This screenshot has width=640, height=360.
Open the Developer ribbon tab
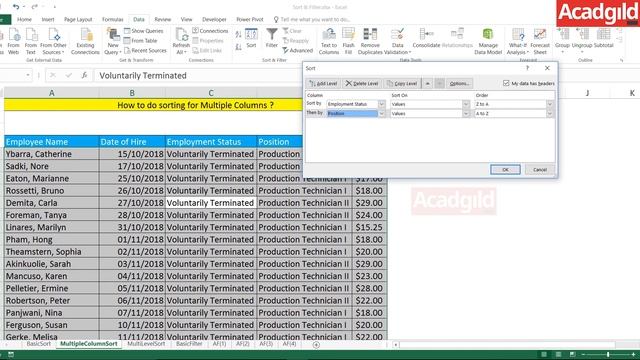tap(214, 20)
